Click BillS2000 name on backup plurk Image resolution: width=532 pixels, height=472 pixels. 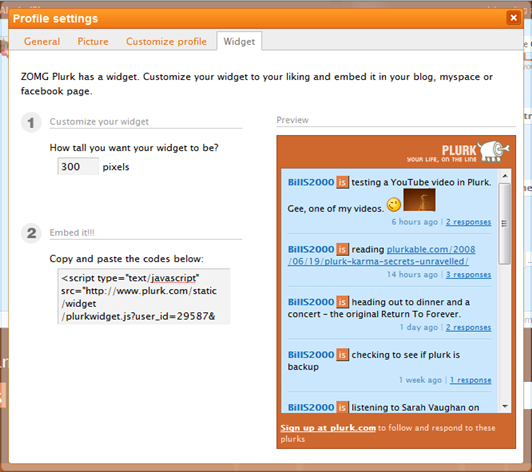(x=311, y=355)
